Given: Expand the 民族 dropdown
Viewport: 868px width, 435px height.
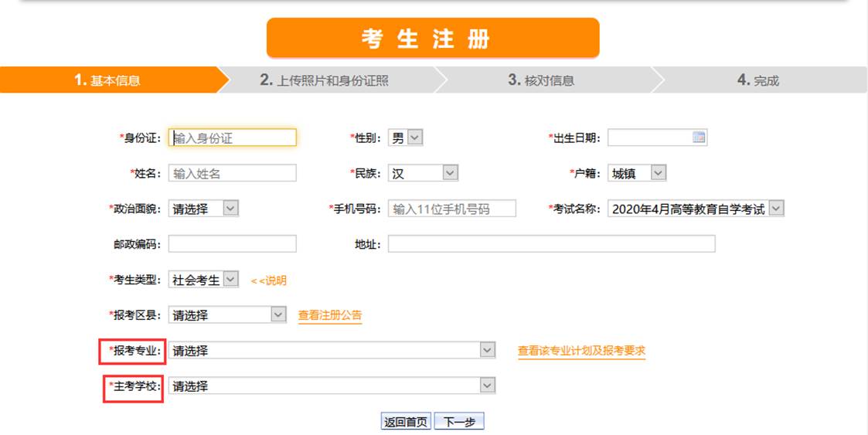Looking at the screenshot, I should (x=423, y=173).
